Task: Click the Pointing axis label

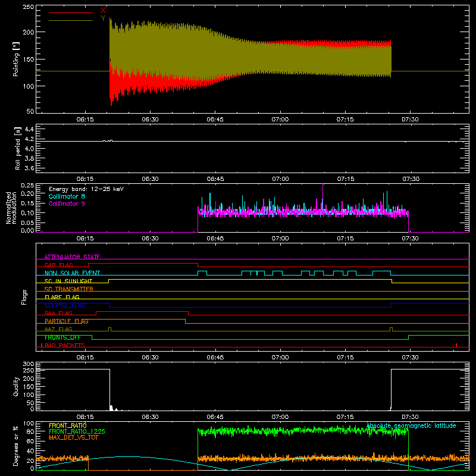Action: point(16,59)
